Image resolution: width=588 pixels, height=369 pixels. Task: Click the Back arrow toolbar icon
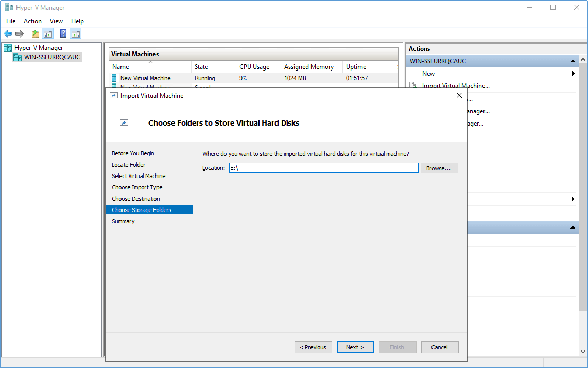point(8,34)
